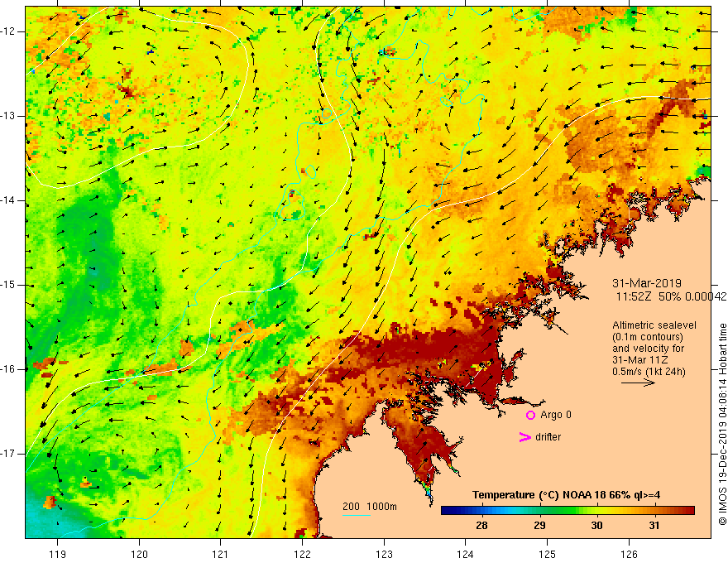Click the 31 value on temperature scale
This screenshot has width=728, height=563.
pos(654,526)
